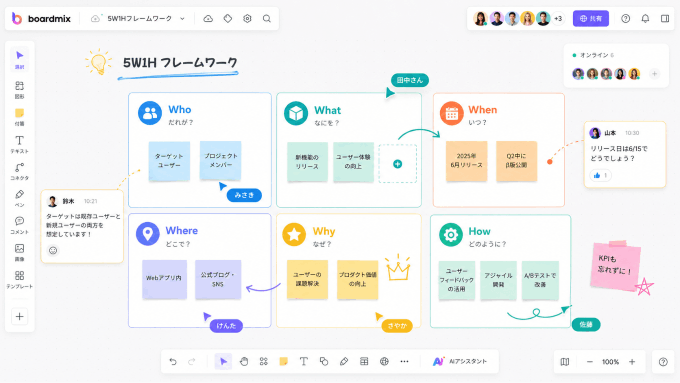Select the cursor tool in left sidebar
680x383 pixels.
[x=20, y=59]
